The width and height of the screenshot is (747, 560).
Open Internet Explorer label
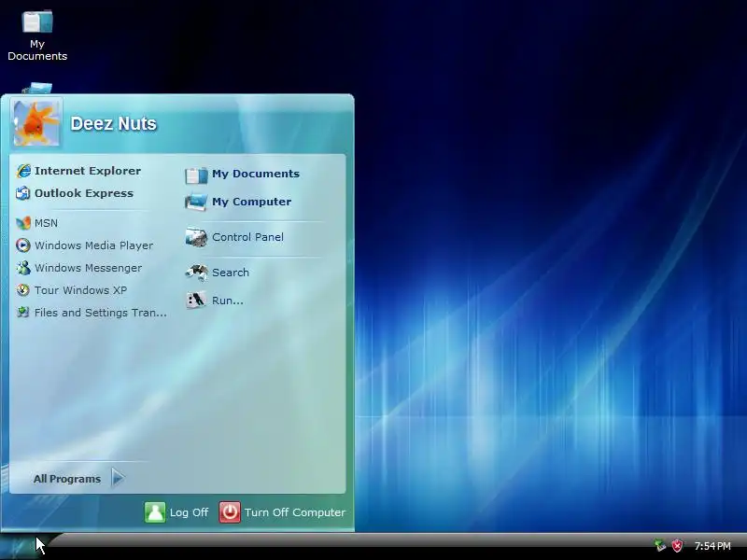tap(88, 171)
